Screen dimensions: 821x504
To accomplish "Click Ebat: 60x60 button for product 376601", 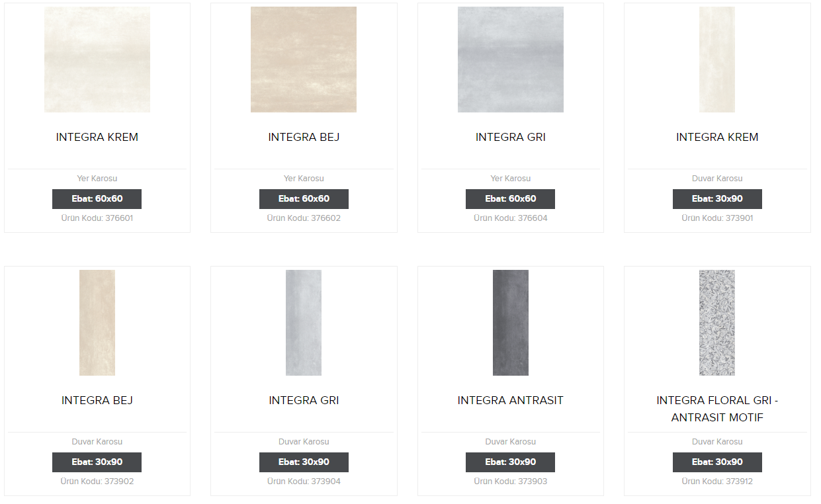I will tap(97, 199).
